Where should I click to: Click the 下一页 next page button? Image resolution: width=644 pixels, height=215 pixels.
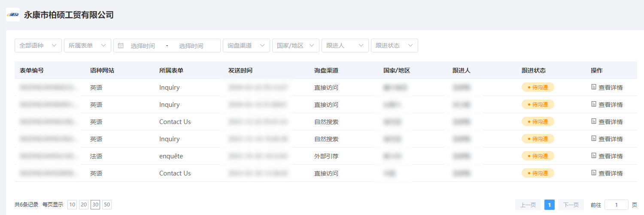coord(571,205)
